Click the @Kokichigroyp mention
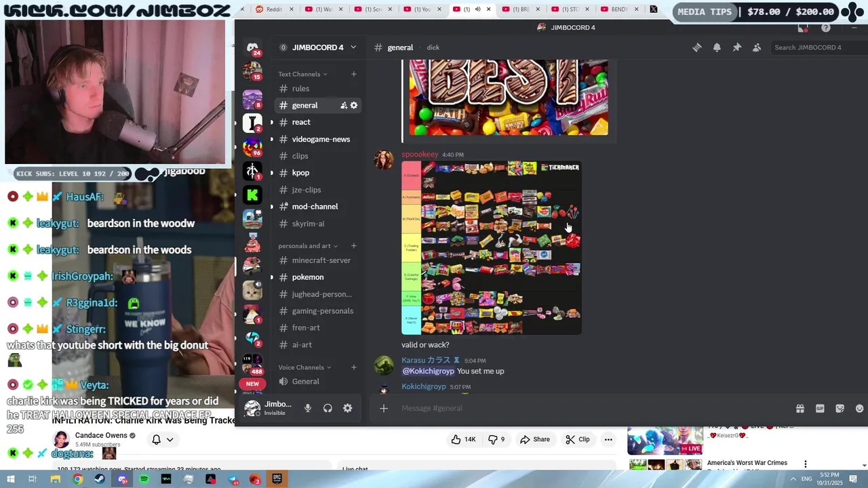 click(428, 371)
